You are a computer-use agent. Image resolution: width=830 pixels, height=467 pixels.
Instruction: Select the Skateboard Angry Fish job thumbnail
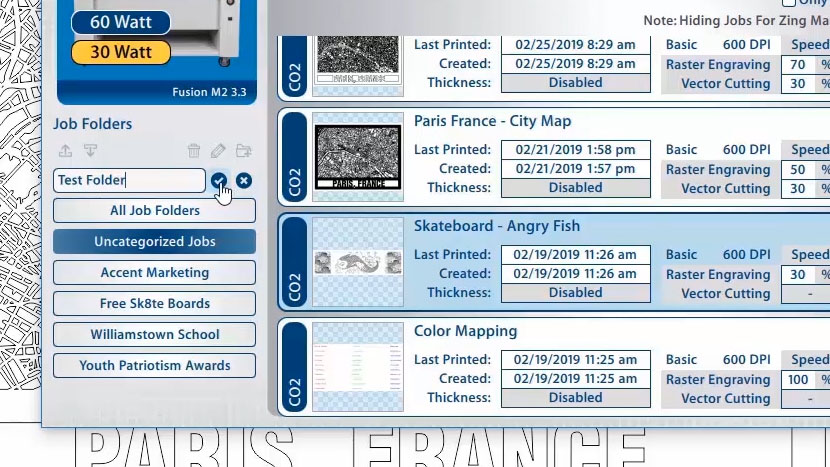click(x=357, y=261)
